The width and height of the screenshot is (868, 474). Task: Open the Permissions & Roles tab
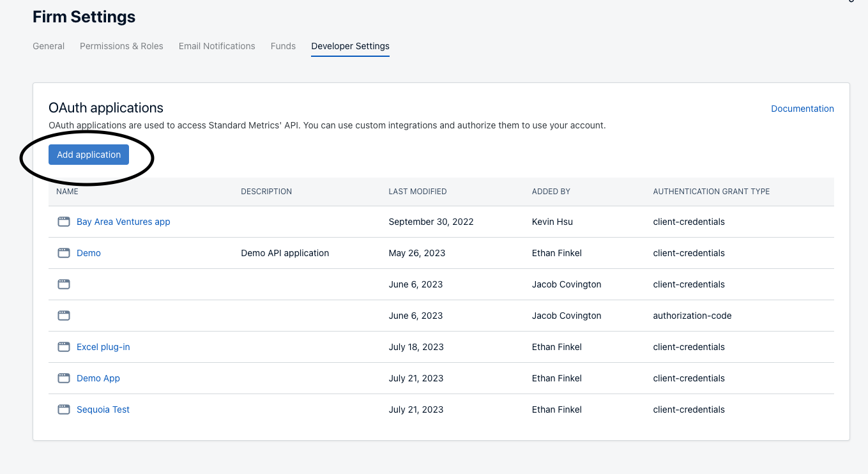pos(121,46)
